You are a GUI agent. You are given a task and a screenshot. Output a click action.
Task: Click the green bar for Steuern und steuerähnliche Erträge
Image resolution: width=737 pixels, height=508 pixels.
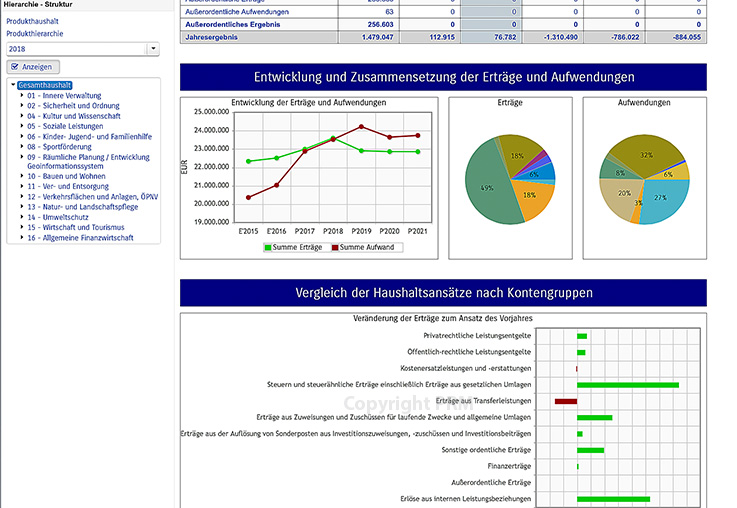(627, 385)
